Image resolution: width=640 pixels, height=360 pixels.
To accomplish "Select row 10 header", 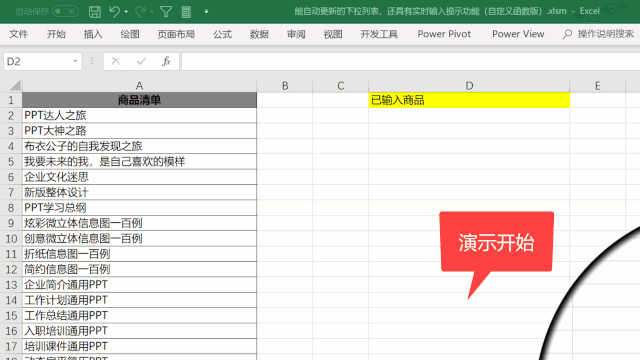I will click(x=11, y=239).
